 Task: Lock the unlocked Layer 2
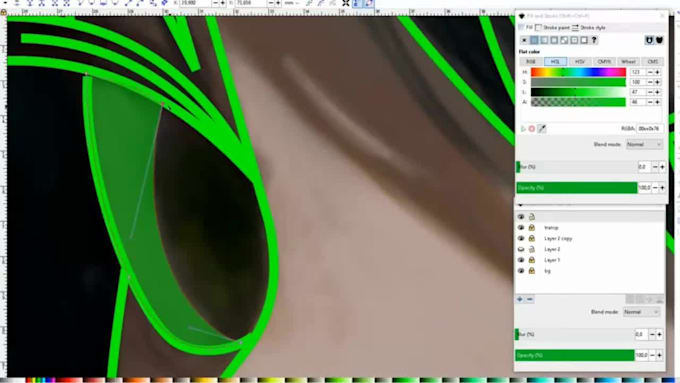[532, 249]
